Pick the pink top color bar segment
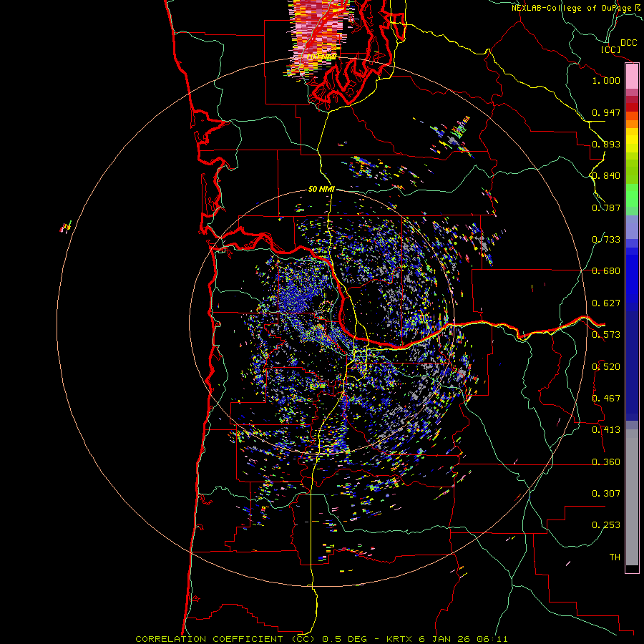Image resolution: width=644 pixels, height=644 pixels. [x=632, y=77]
